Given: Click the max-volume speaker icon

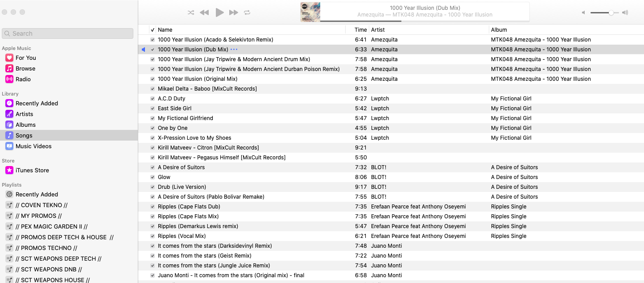Looking at the screenshot, I should pyautogui.click(x=625, y=13).
